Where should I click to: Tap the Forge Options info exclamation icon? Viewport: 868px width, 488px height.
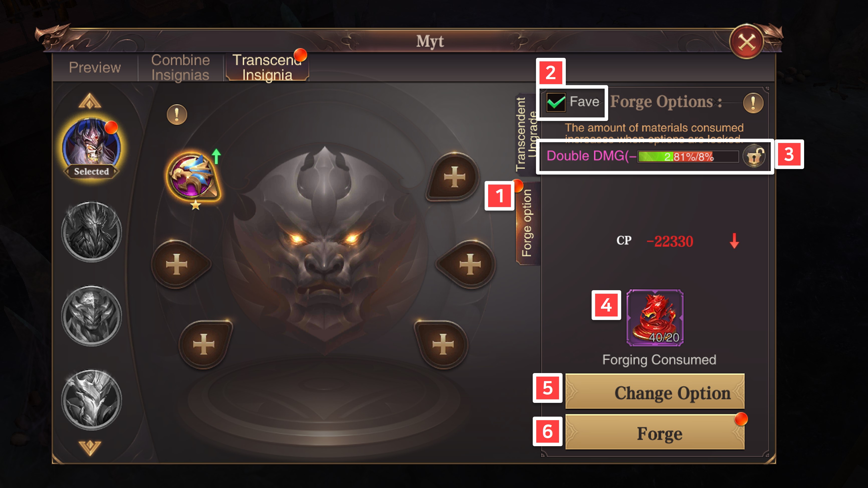(x=753, y=103)
